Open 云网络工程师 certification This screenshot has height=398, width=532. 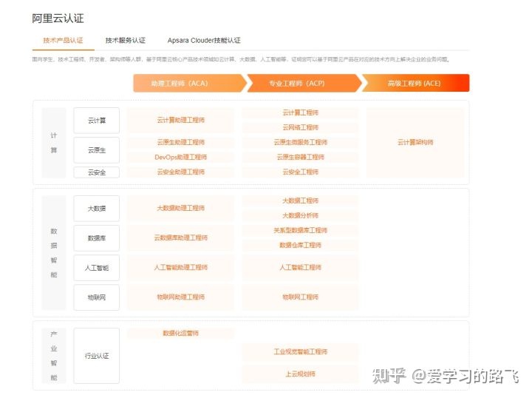[x=300, y=128]
